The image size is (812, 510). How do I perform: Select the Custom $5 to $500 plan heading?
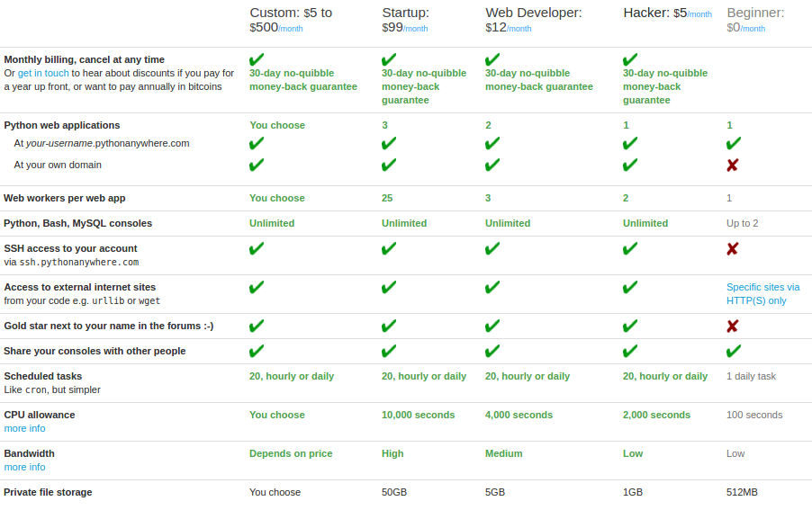(x=291, y=20)
